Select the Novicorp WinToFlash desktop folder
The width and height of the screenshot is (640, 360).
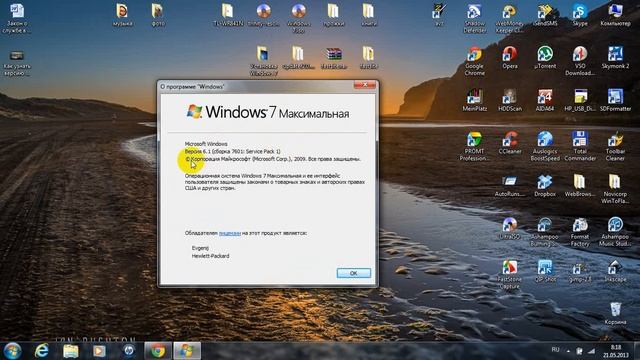click(615, 189)
